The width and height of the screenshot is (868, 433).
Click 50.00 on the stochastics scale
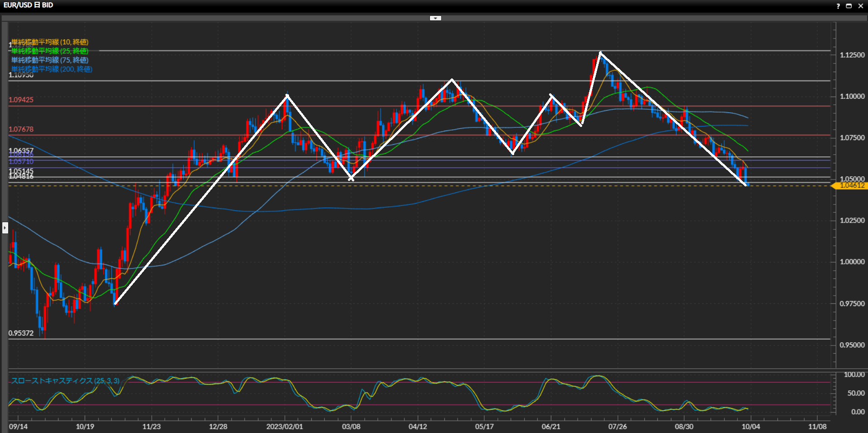[856, 393]
